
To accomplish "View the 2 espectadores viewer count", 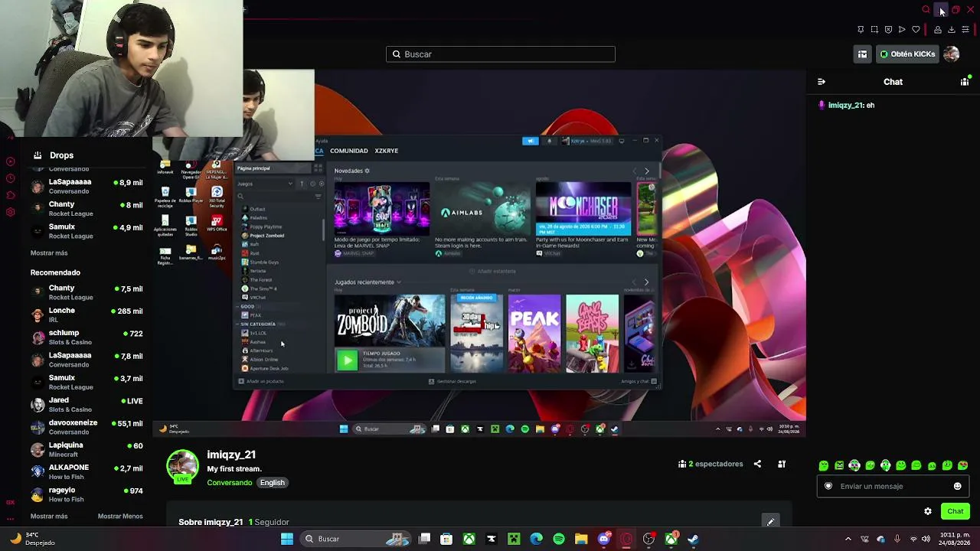I will pos(710,464).
